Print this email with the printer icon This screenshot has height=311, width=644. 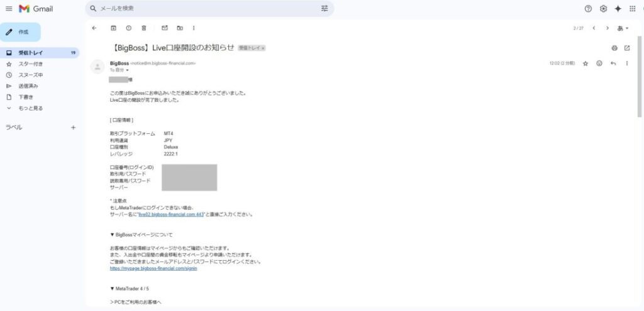614,48
